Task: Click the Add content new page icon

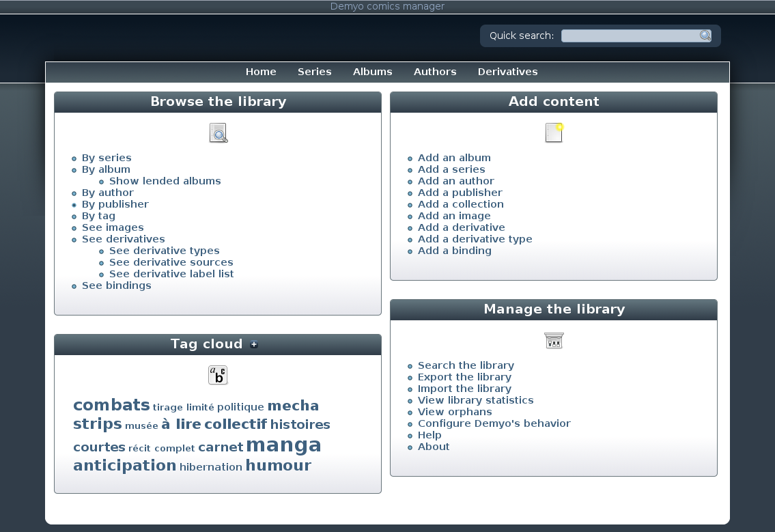Action: point(554,132)
